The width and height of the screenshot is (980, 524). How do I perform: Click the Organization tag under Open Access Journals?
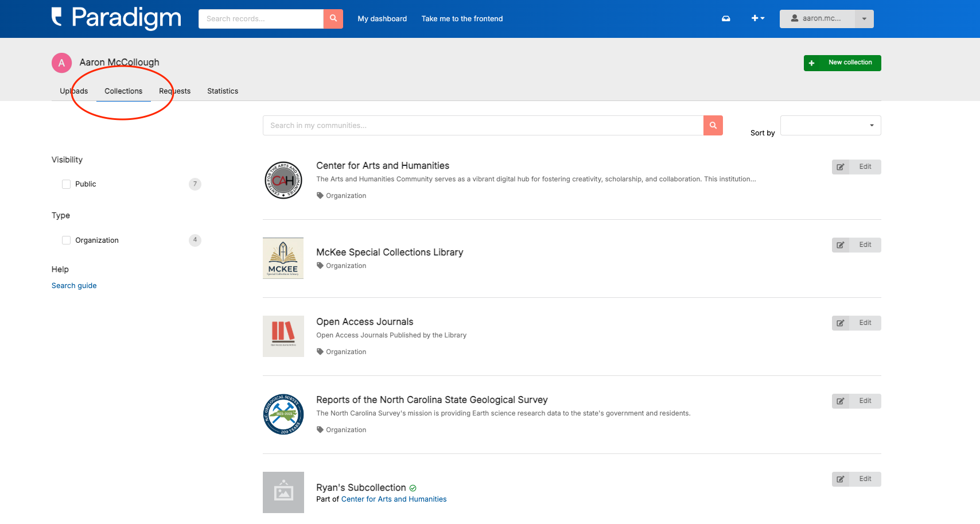tap(341, 352)
